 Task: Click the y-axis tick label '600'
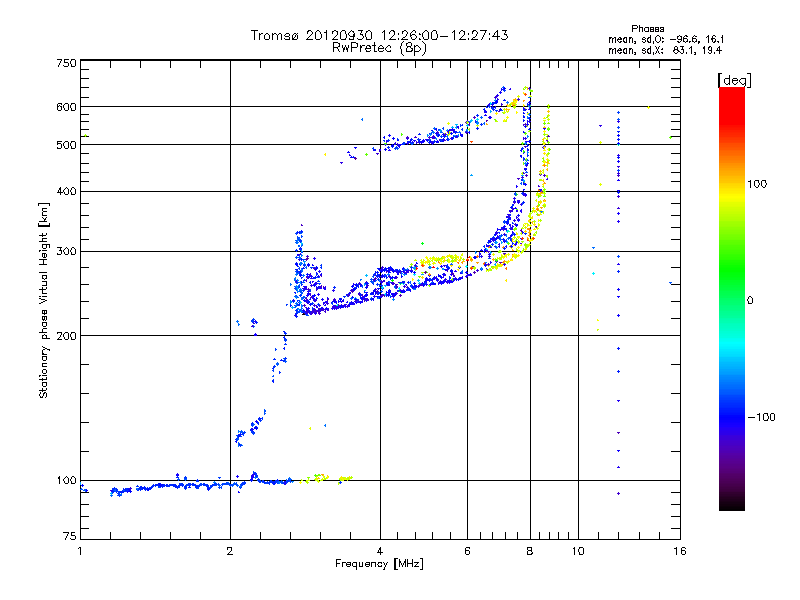(x=66, y=107)
